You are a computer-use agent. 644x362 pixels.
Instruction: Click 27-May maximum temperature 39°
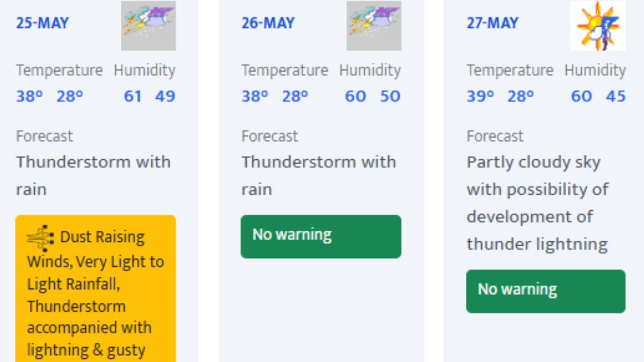tap(480, 97)
